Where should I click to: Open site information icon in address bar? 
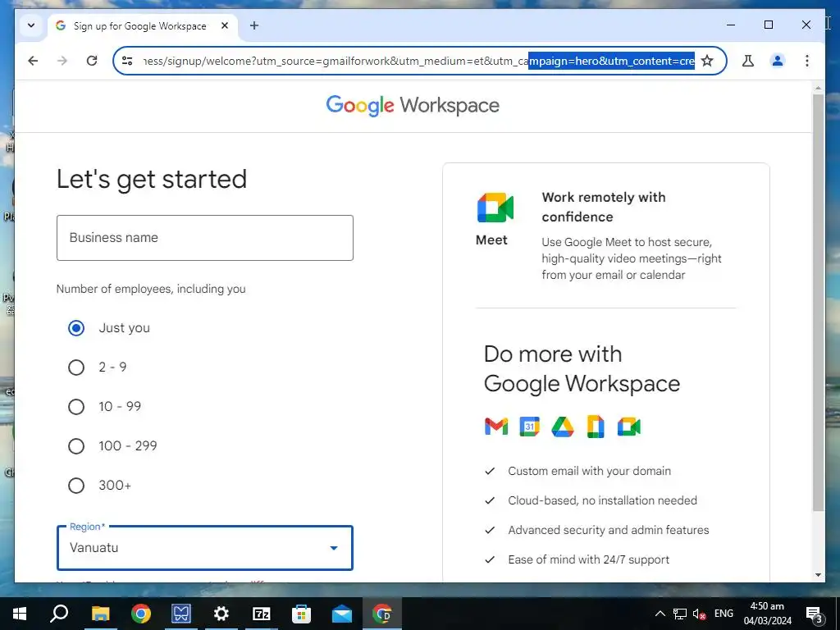pos(127,61)
